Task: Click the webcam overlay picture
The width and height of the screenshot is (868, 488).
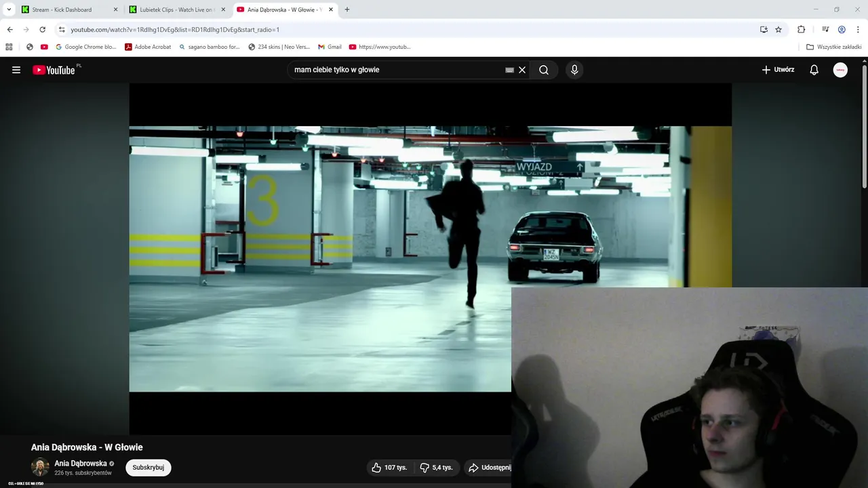Action: (x=690, y=388)
